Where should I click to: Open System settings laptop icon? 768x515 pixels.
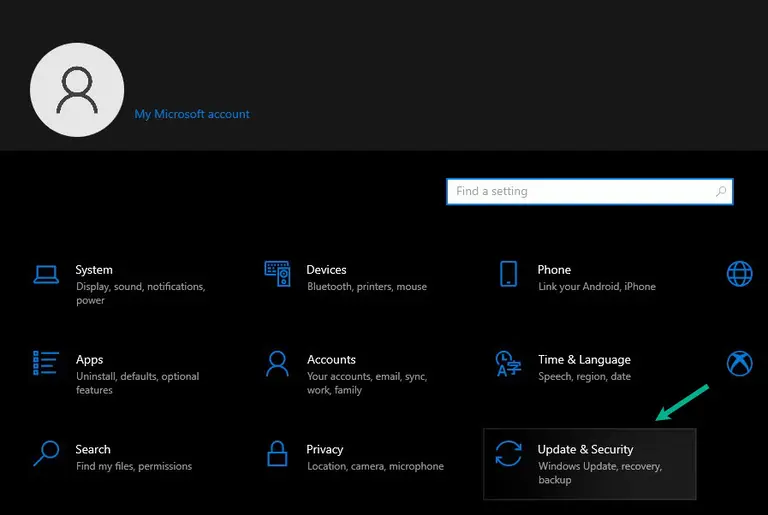pos(46,274)
